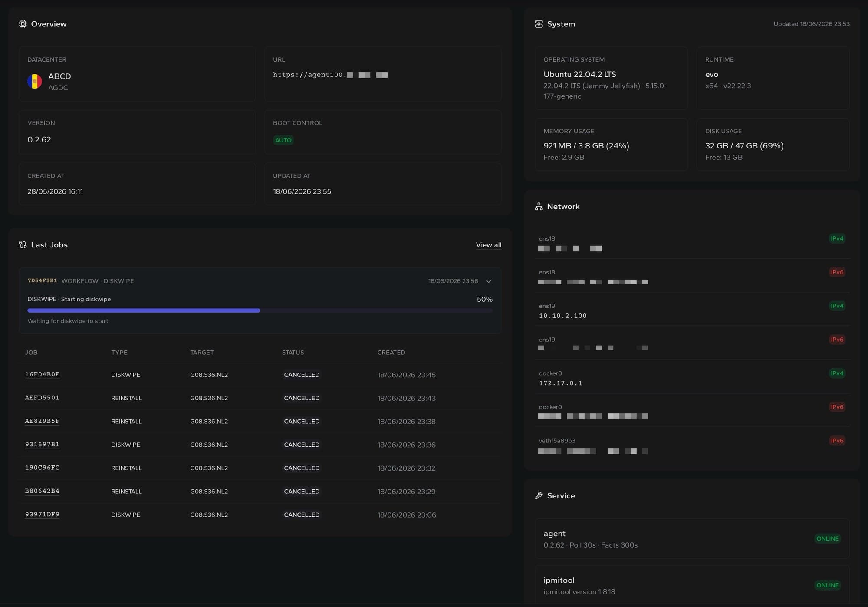The height and width of the screenshot is (607, 868).
Task: Click updated date 18/06/2026 23:55
Action: [x=302, y=191]
